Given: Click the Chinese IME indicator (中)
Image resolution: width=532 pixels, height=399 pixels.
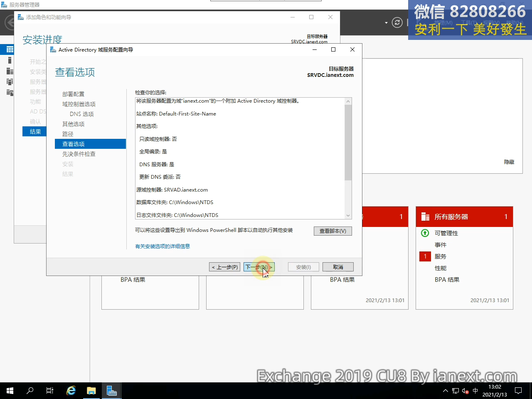Looking at the screenshot, I should pyautogui.click(x=475, y=391).
